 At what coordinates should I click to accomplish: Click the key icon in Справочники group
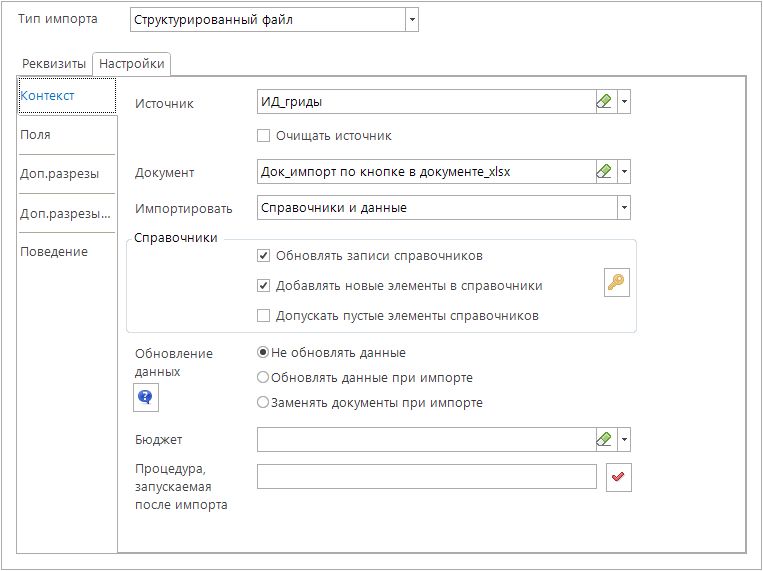click(x=617, y=284)
